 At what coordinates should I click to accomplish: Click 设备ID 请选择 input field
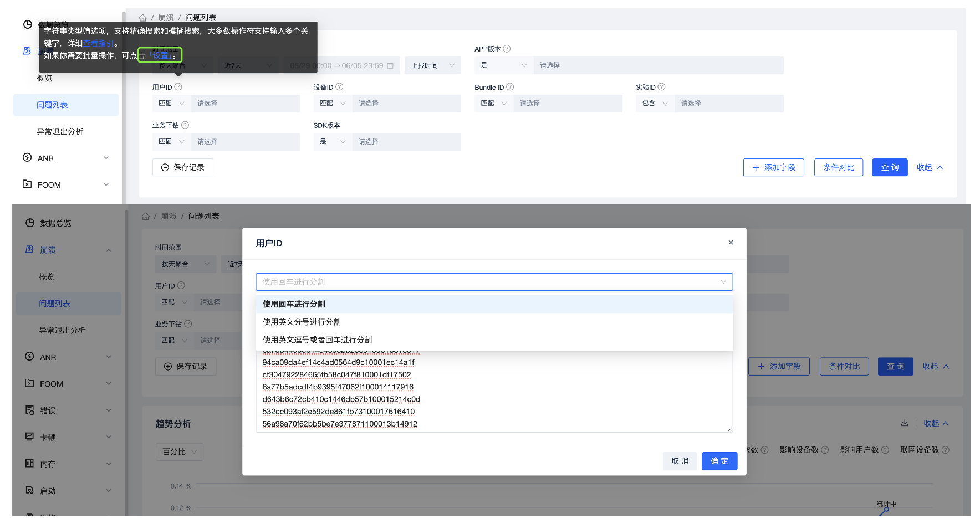pyautogui.click(x=407, y=104)
